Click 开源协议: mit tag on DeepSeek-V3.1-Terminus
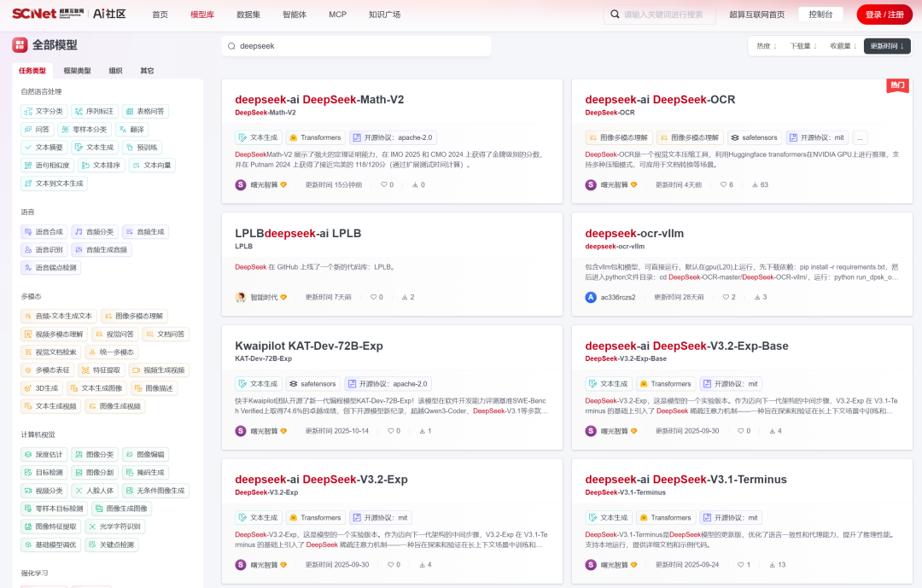Image resolution: width=922 pixels, height=588 pixels. (730, 518)
